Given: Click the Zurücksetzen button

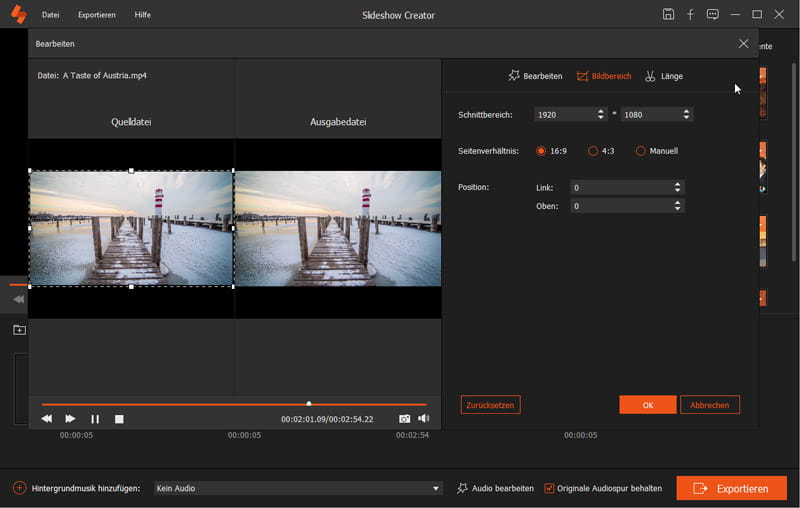Looking at the screenshot, I should point(490,405).
